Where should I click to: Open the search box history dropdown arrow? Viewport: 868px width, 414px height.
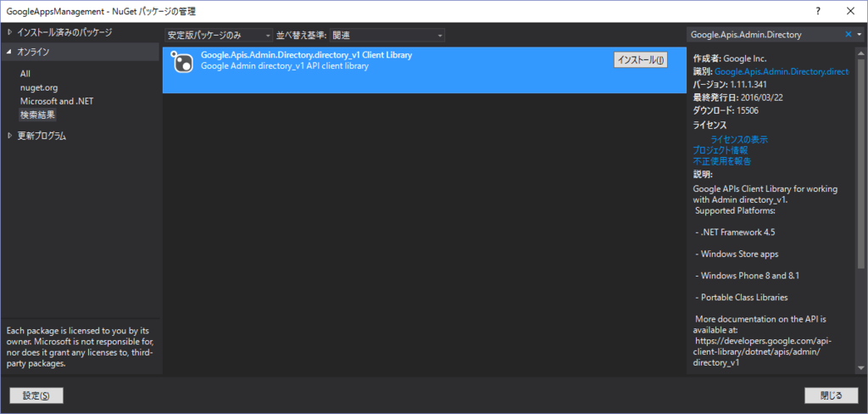860,35
